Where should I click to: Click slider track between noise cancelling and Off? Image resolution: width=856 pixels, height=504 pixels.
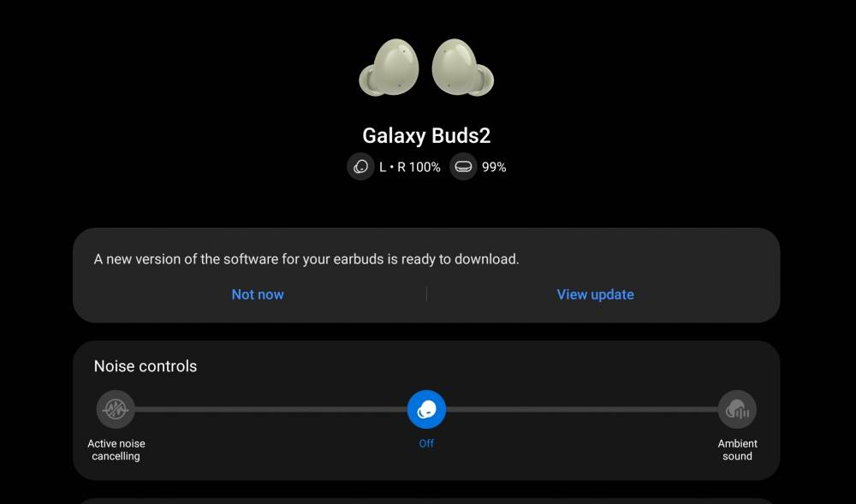click(270, 409)
